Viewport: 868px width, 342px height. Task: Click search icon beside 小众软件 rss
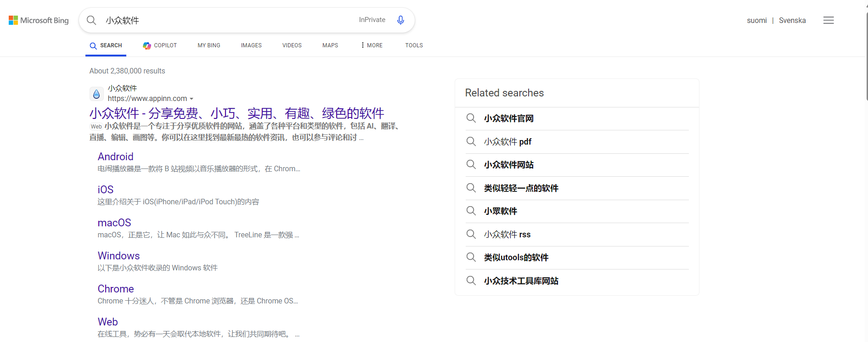click(x=471, y=235)
